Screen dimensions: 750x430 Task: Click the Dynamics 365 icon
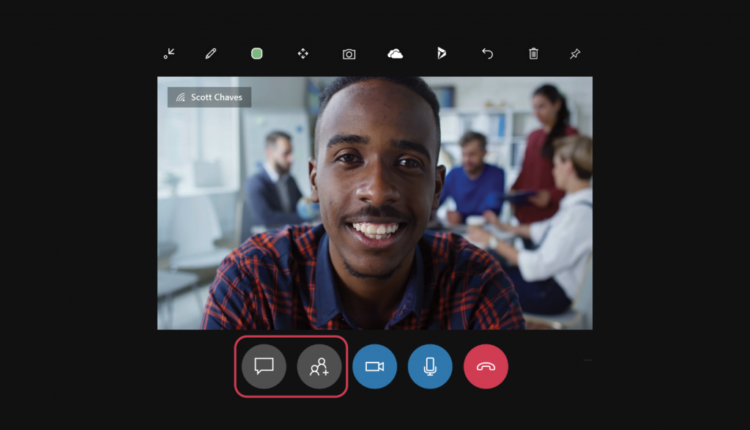(441, 54)
